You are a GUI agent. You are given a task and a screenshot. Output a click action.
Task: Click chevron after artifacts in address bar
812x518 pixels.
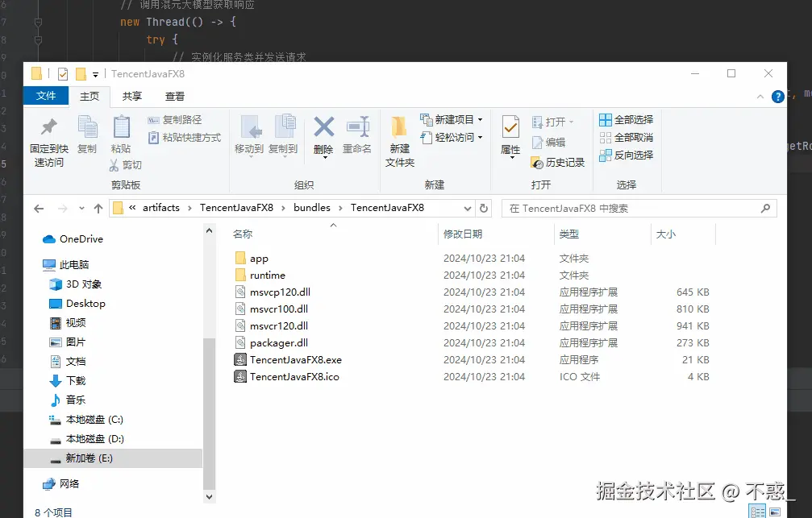(x=189, y=208)
